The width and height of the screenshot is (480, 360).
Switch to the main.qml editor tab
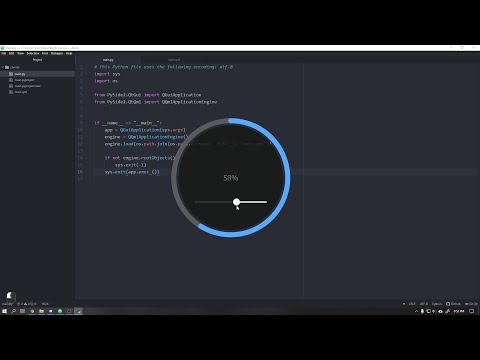[x=174, y=60]
